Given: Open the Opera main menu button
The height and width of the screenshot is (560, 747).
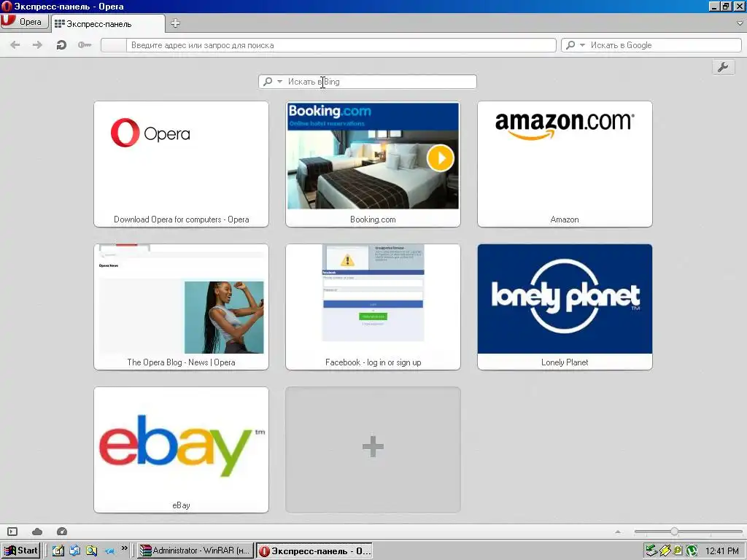Looking at the screenshot, I should coord(24,22).
